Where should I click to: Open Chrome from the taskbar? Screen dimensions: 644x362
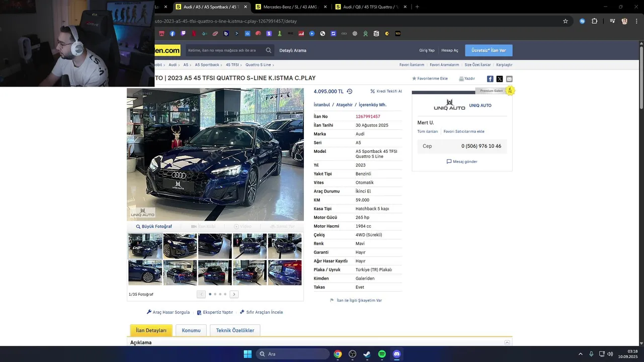[x=338, y=354]
